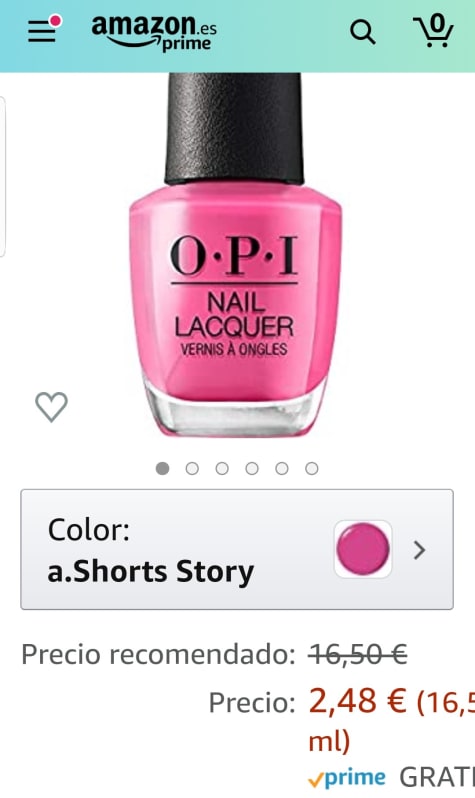Image resolution: width=475 pixels, height=798 pixels.
Task: Tap the prime checkmark logo badge
Action: (x=347, y=778)
